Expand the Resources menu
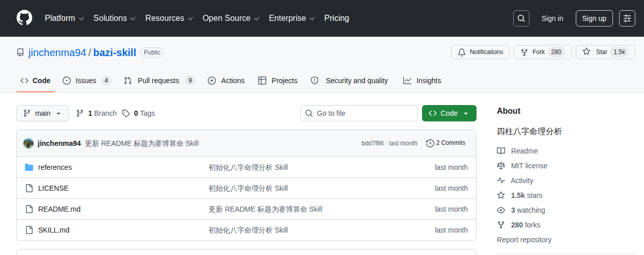The height and width of the screenshot is (255, 644). coord(169,18)
